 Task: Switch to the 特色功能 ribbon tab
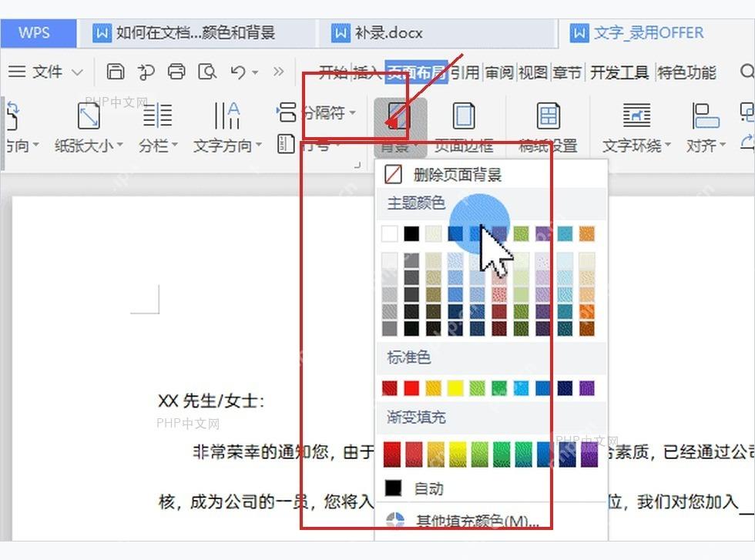coord(686,72)
